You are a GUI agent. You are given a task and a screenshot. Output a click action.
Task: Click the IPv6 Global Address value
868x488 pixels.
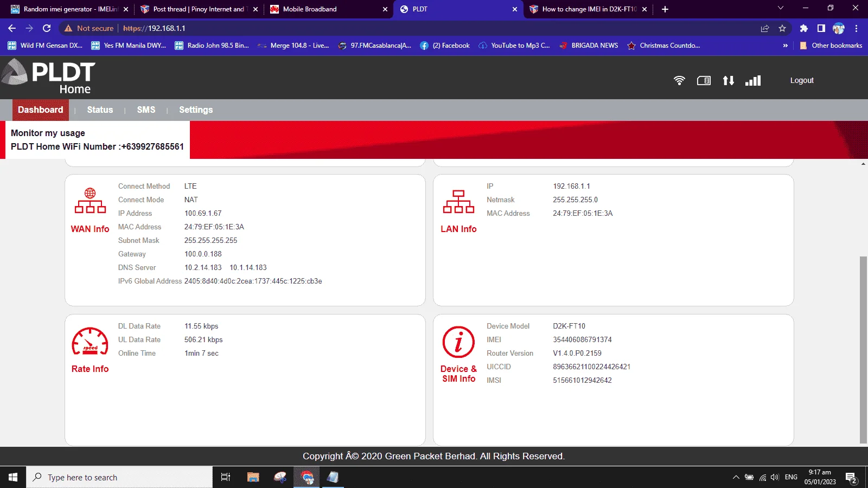click(x=253, y=281)
